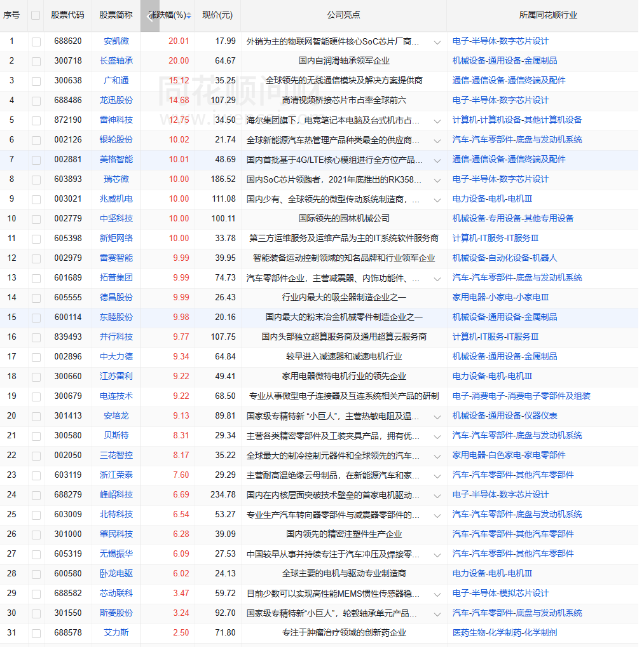This screenshot has height=647, width=644.
Task: Sort by 涨跌幅(%) column arrow
Action: (189, 16)
